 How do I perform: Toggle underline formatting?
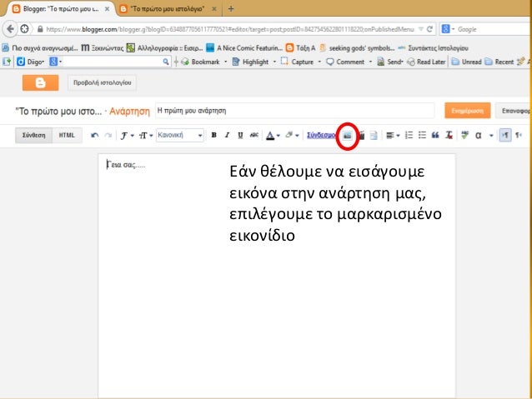point(240,135)
